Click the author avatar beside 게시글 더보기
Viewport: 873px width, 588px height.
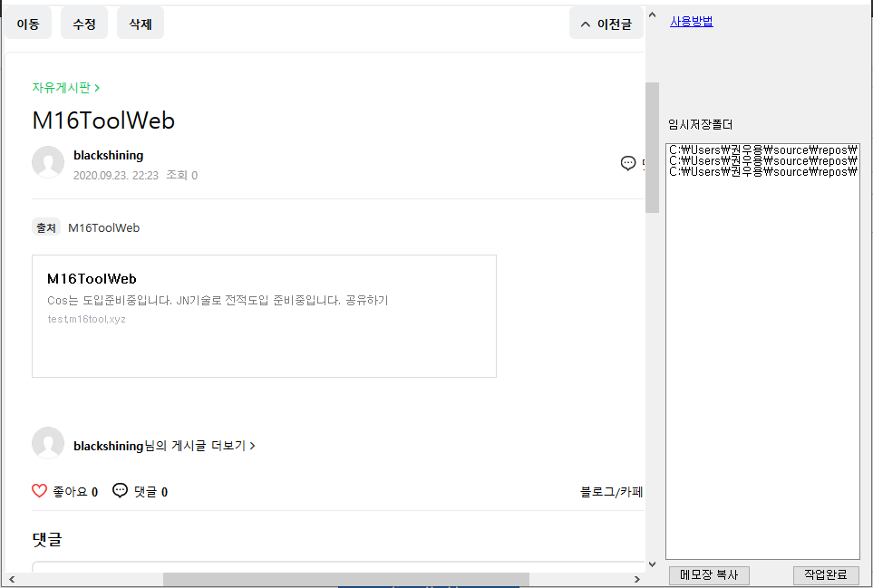click(x=48, y=443)
